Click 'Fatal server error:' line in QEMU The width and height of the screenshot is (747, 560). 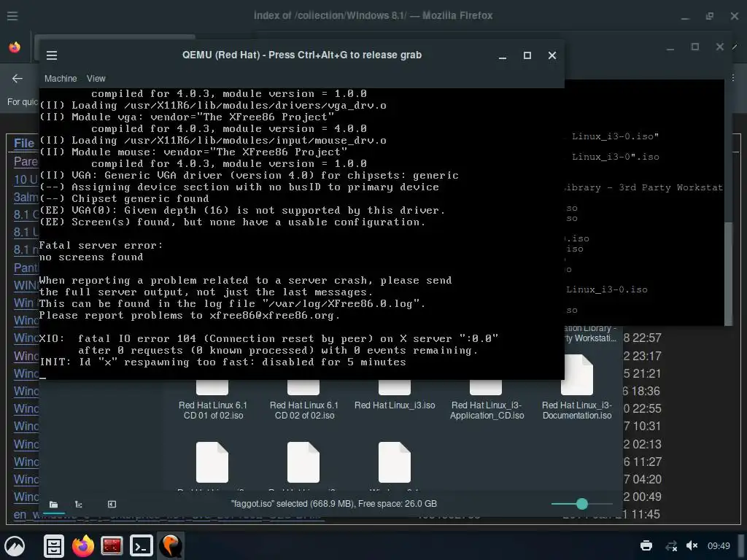point(101,246)
